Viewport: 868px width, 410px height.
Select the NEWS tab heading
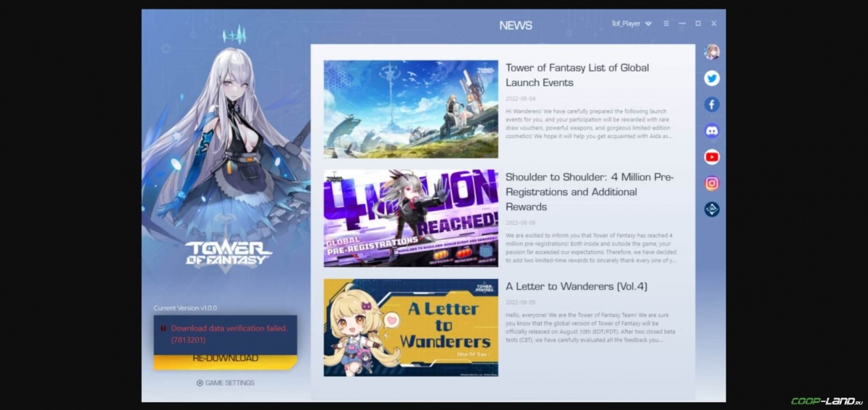pos(515,25)
